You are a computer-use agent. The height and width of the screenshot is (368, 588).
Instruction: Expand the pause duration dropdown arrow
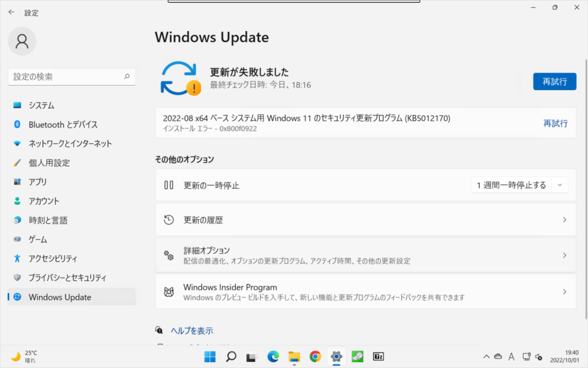(560, 185)
